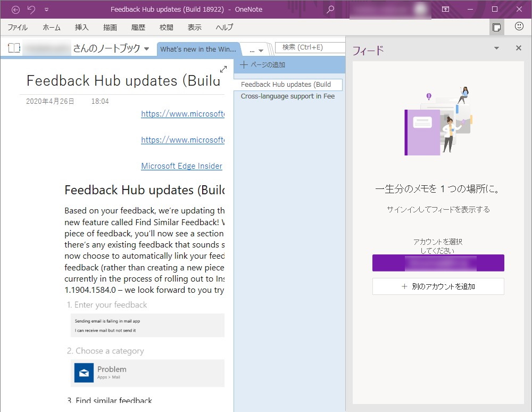Expand the page with the diagonal arrow icon
The width and height of the screenshot is (532, 412).
(223, 69)
